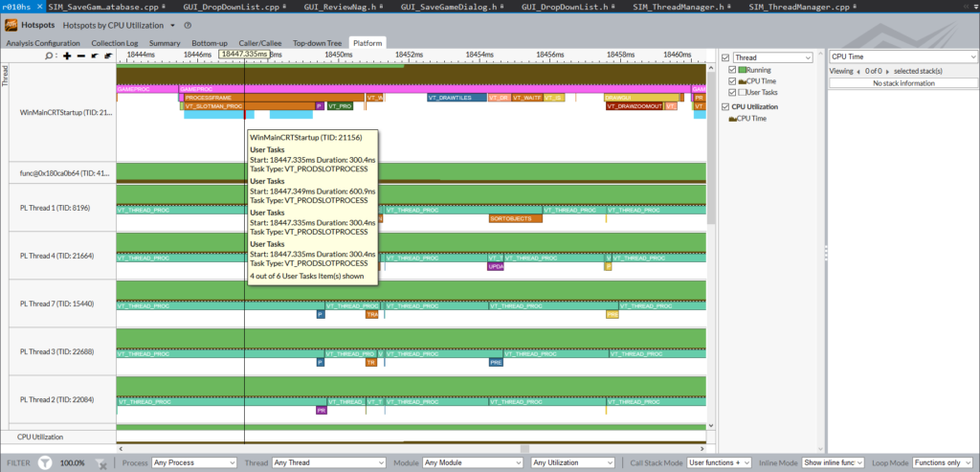Viewport: 980px width, 472px height.
Task: Select PL Thread 1 (TID: 8196) label
Action: tap(55, 208)
